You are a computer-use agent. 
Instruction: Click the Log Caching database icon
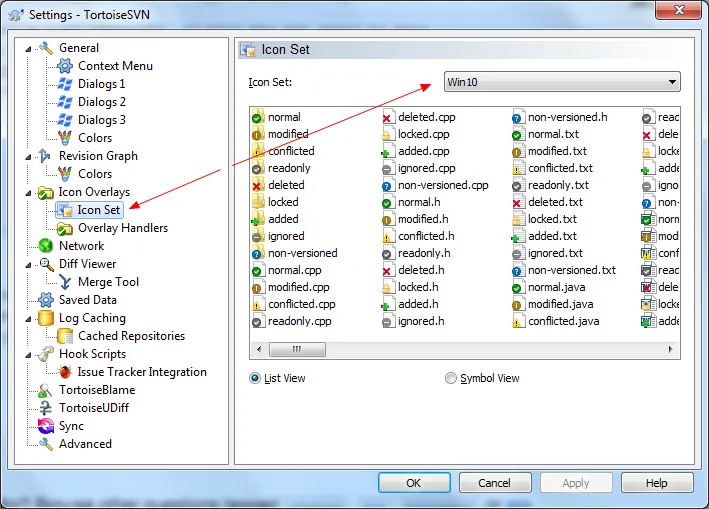tap(46, 318)
